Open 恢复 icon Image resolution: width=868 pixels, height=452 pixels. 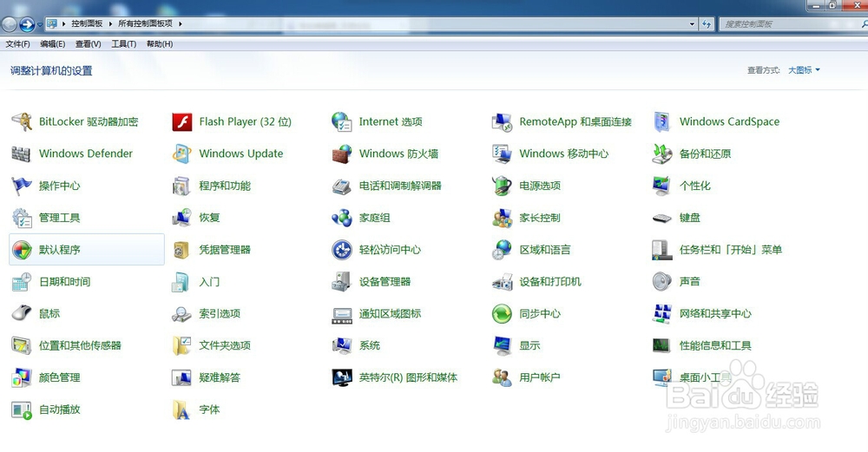(181, 218)
